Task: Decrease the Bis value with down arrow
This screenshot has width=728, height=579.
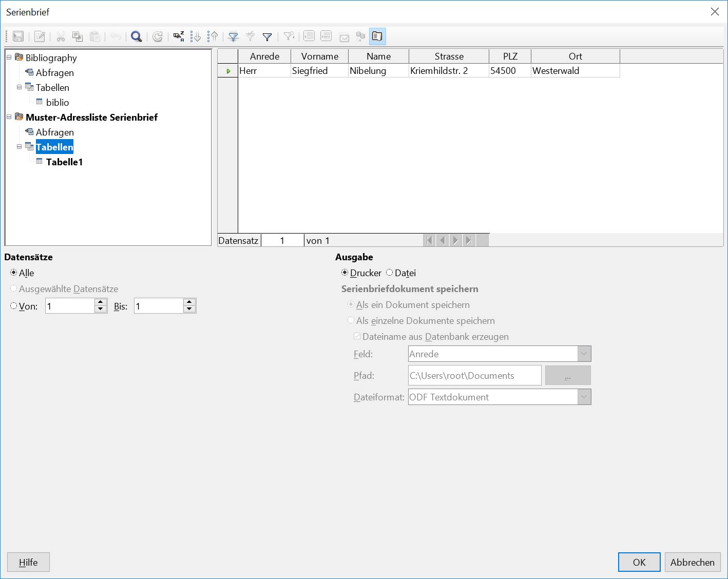Action: (x=189, y=310)
